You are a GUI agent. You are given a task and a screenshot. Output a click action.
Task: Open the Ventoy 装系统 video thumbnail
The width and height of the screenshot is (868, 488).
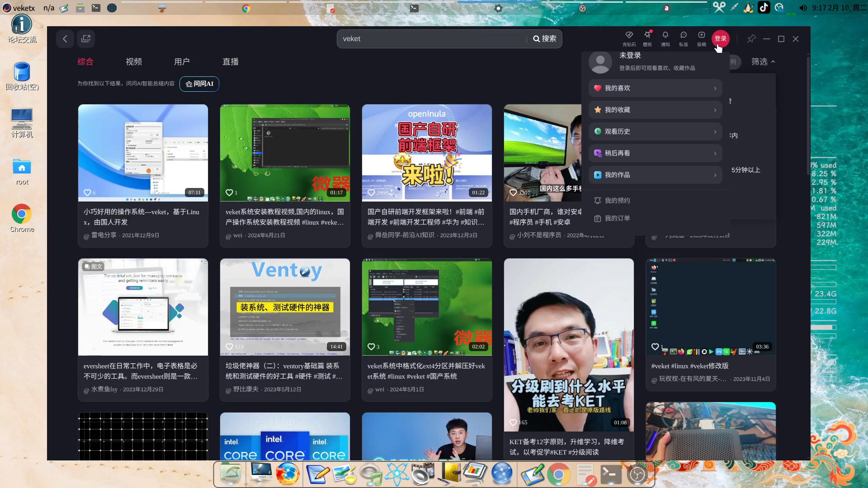(285, 307)
